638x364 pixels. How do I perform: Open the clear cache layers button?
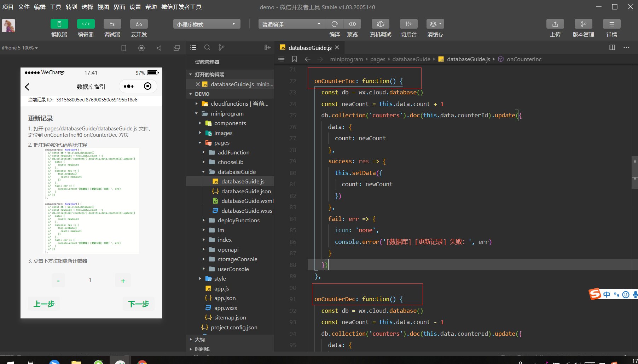435,24
